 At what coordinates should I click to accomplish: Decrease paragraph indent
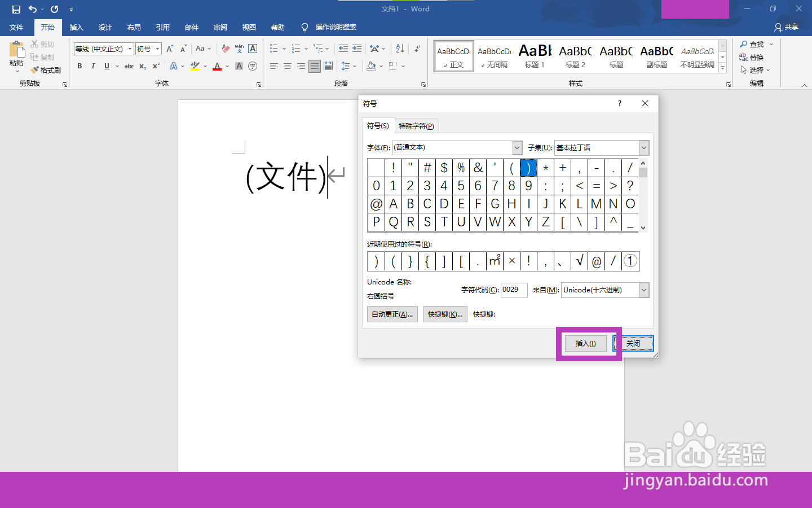click(x=343, y=49)
